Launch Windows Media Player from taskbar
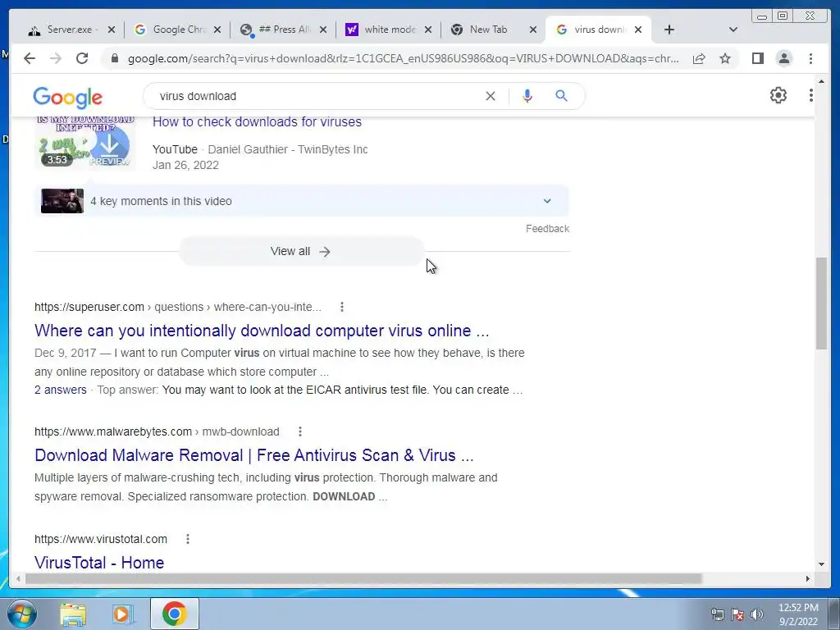 [x=123, y=614]
